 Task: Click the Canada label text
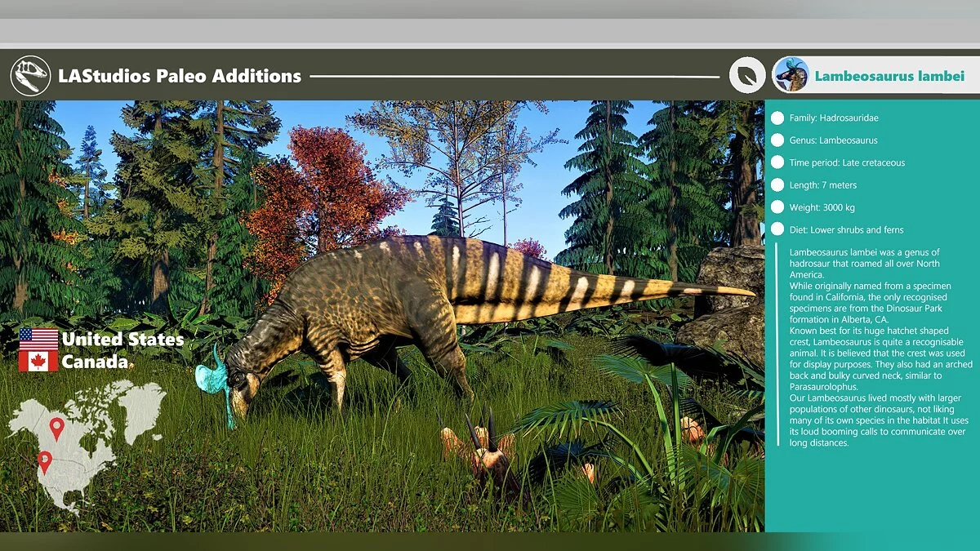point(96,362)
